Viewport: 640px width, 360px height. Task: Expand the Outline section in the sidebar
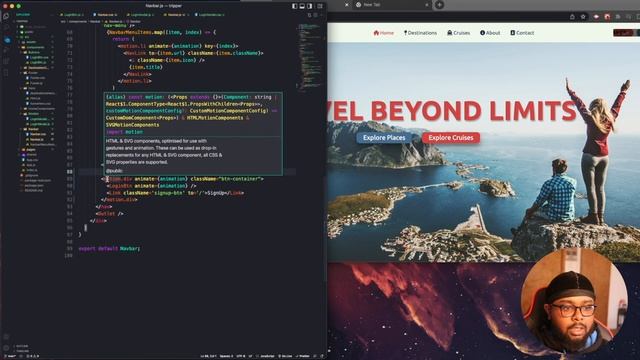(22, 346)
